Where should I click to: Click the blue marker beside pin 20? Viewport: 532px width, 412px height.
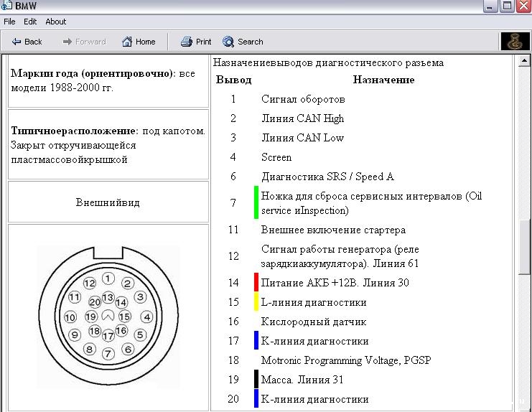point(256,398)
